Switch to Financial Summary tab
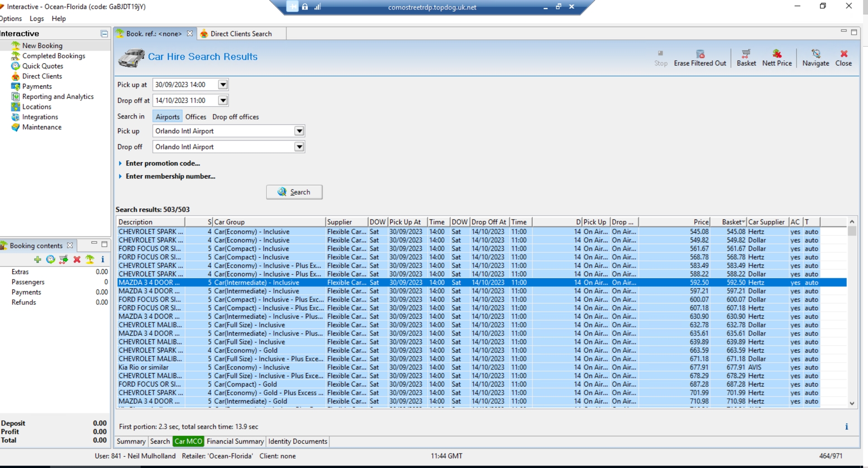 [x=235, y=441]
